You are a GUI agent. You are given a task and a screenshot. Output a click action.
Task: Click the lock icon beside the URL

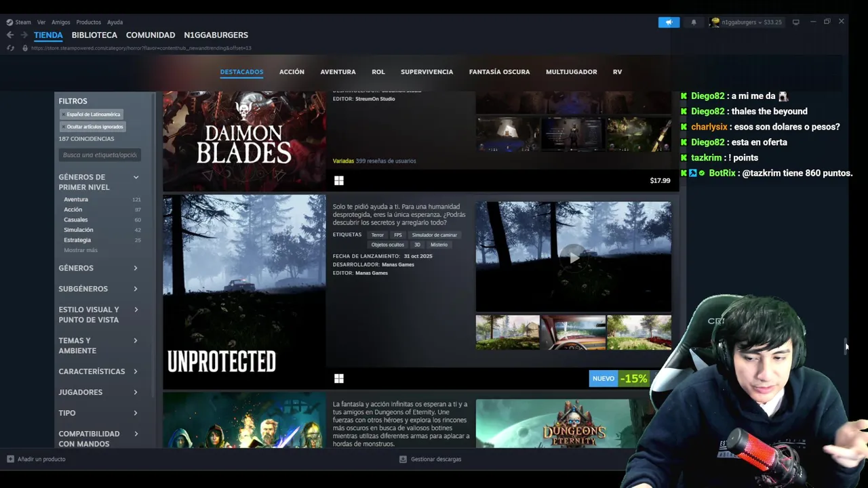(25, 48)
